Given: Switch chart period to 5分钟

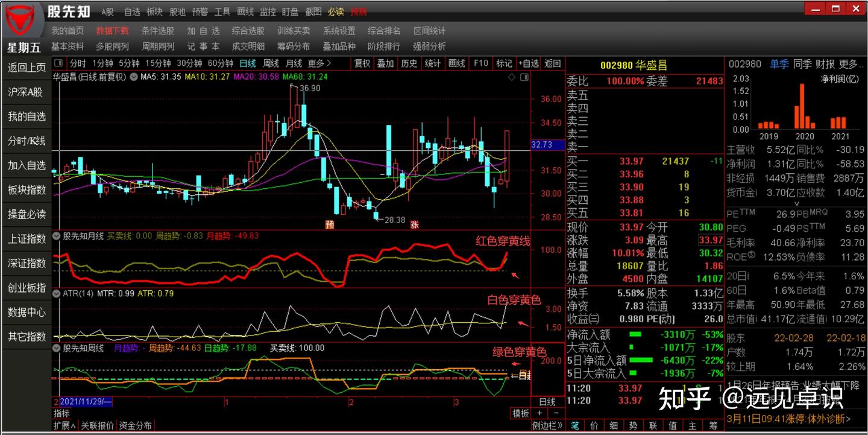Looking at the screenshot, I should pyautogui.click(x=129, y=63).
